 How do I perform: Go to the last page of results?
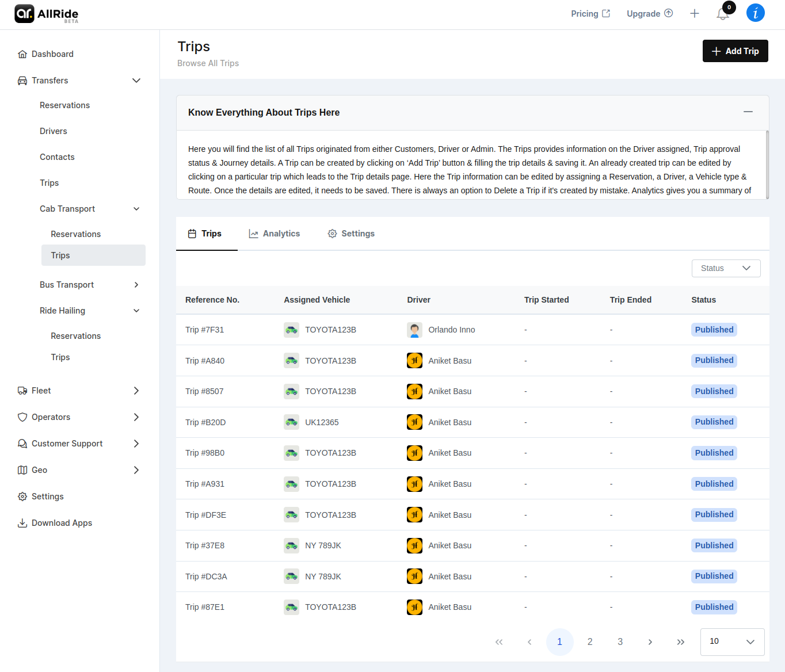coord(680,642)
